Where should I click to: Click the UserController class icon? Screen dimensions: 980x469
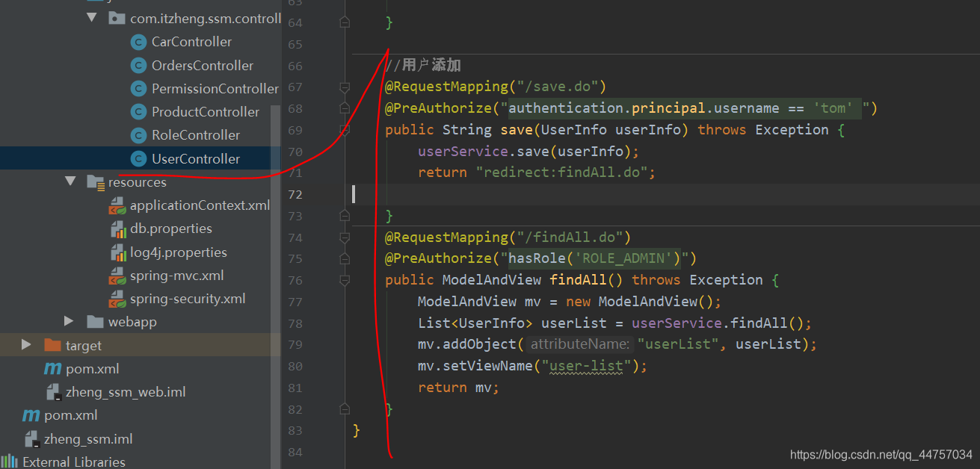click(138, 158)
